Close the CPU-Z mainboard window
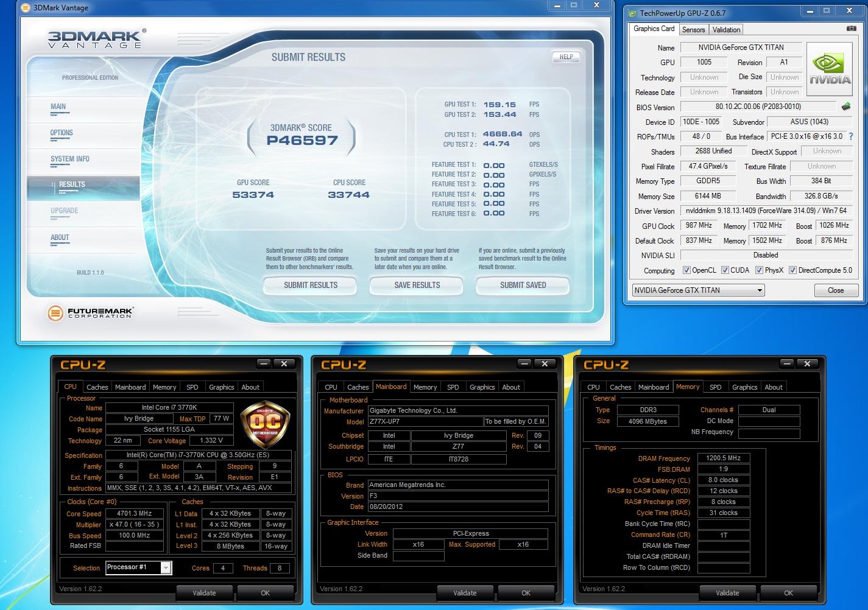Viewport: 868px width, 610px height. tap(545, 363)
